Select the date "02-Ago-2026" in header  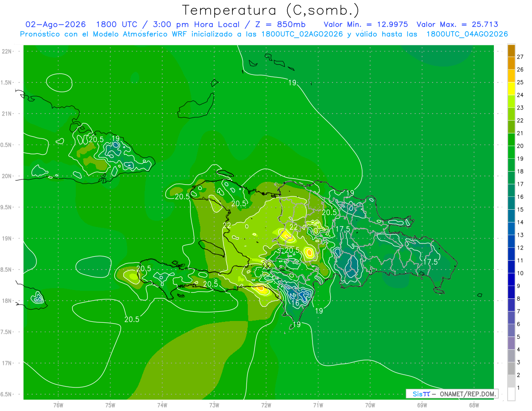click(x=55, y=24)
